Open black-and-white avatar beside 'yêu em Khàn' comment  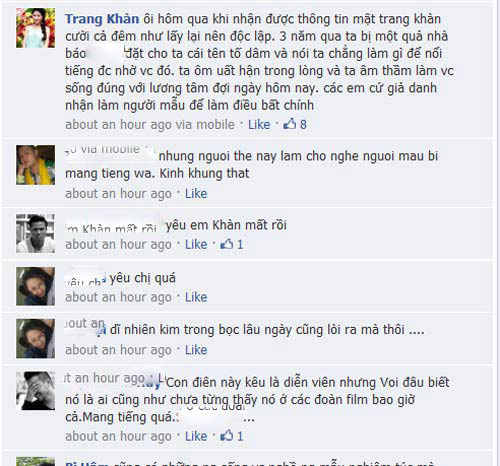36,234
